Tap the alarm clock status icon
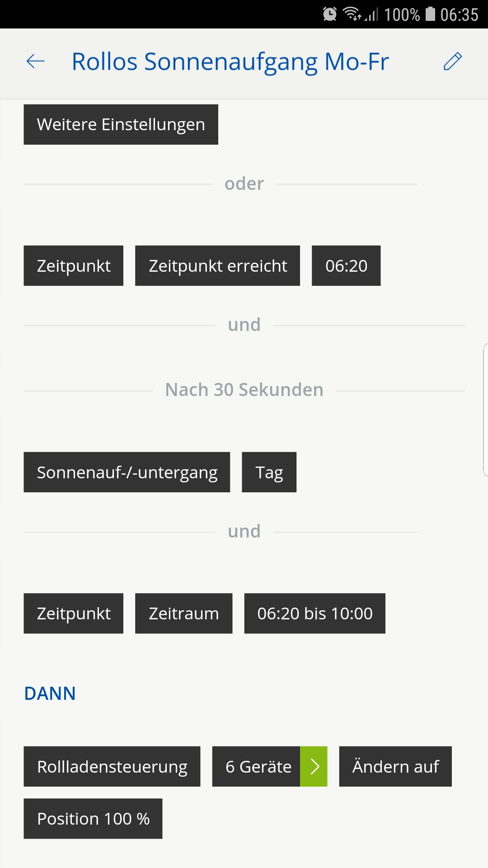Screen dimensions: 488x868 click(x=330, y=14)
